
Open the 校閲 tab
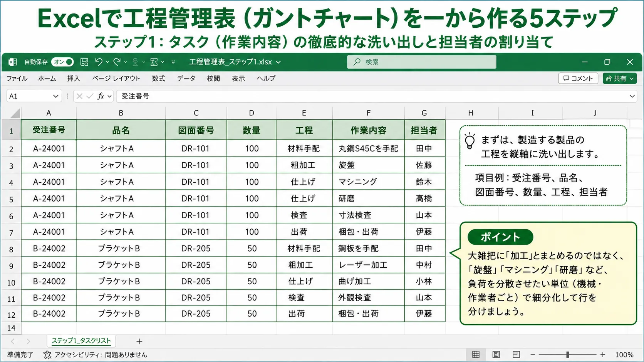point(213,78)
